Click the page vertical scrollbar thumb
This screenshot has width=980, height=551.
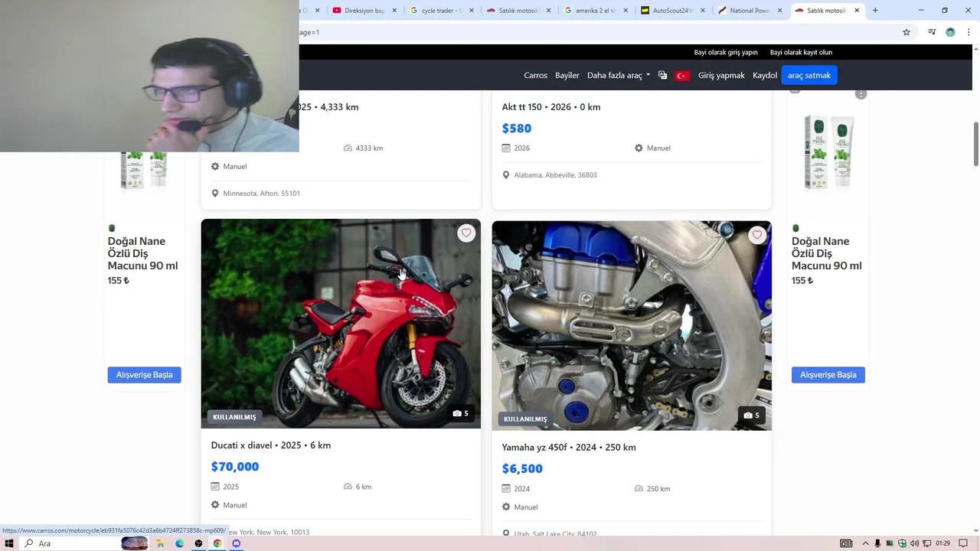976,143
